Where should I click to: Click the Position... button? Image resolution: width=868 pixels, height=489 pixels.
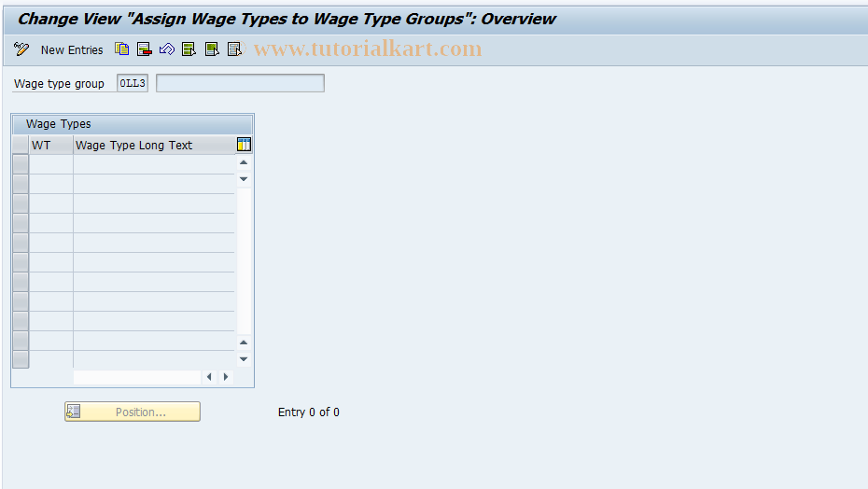tap(133, 412)
